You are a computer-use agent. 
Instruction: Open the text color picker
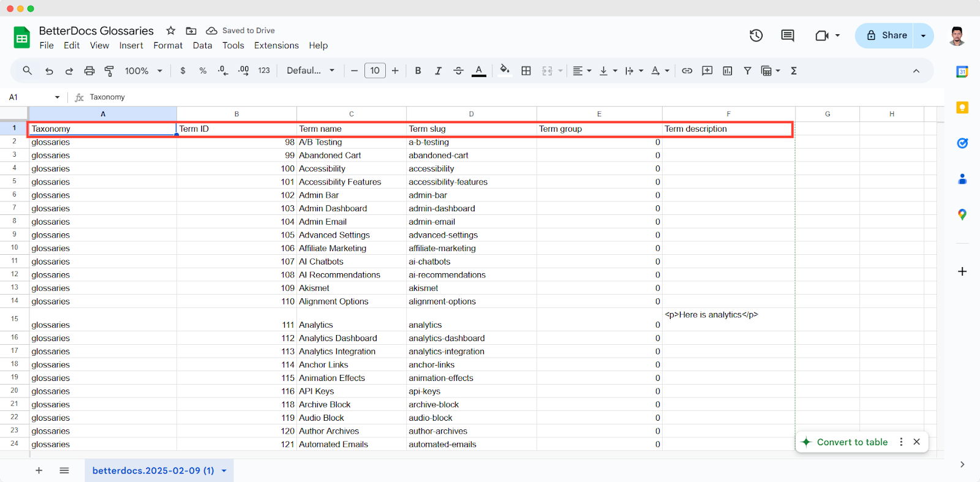[479, 71]
